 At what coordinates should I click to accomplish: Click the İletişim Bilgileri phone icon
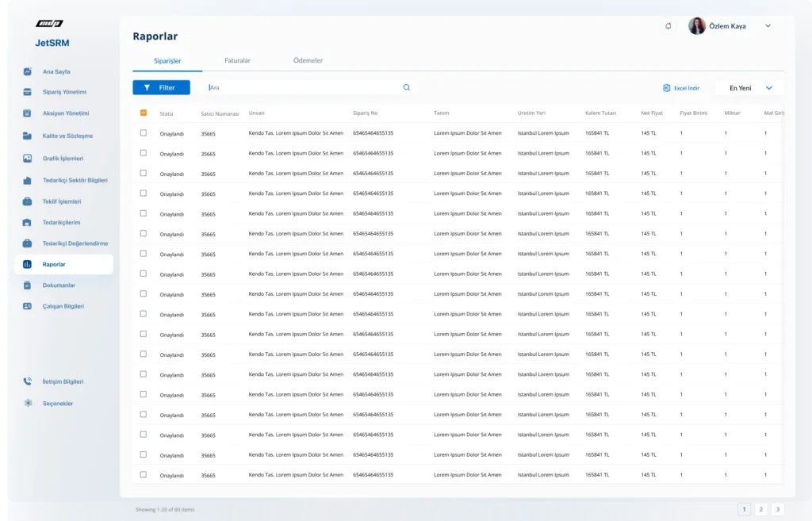28,381
